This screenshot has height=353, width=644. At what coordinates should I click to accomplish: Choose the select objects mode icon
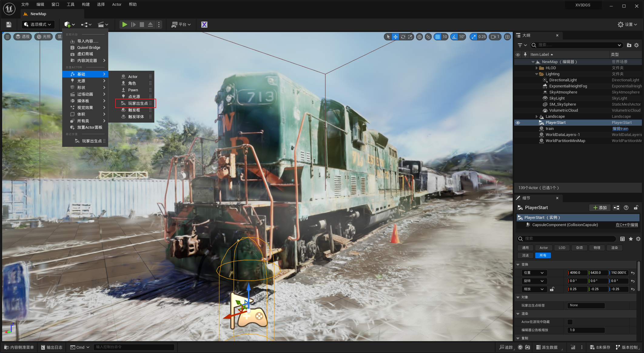pyautogui.click(x=388, y=37)
